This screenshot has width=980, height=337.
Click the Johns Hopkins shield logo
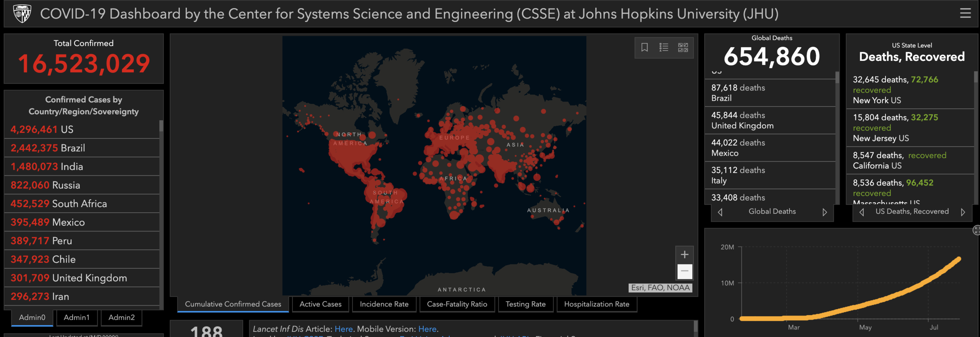[x=22, y=14]
